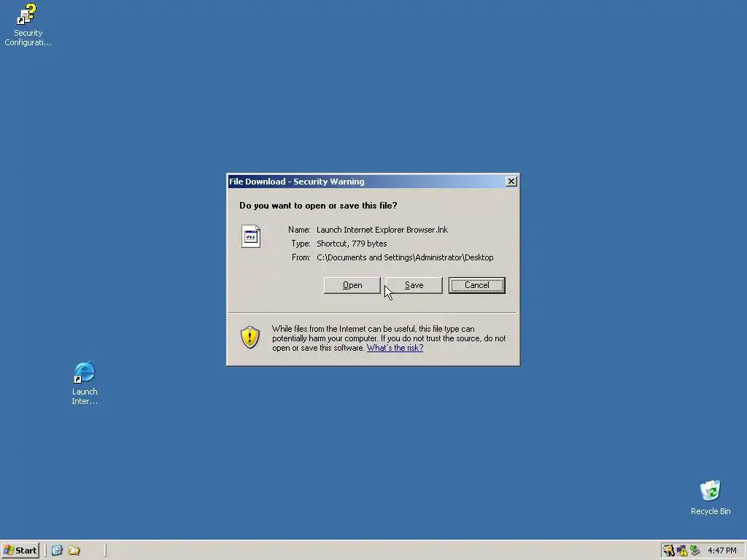Select the Recycle Bin icon

(x=711, y=497)
